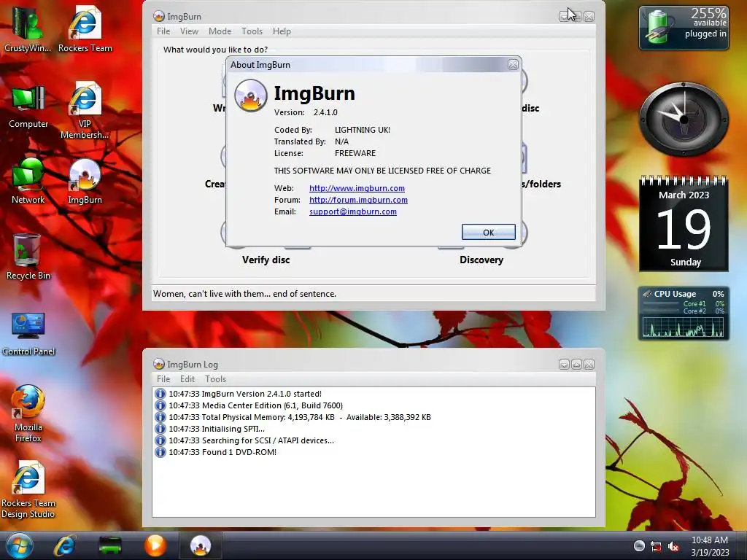Select the ImgBurn taskbar button

point(201,545)
